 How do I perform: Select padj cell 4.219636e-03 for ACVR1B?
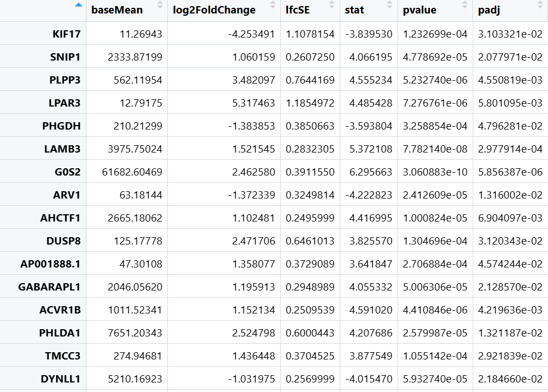pyautogui.click(x=510, y=310)
